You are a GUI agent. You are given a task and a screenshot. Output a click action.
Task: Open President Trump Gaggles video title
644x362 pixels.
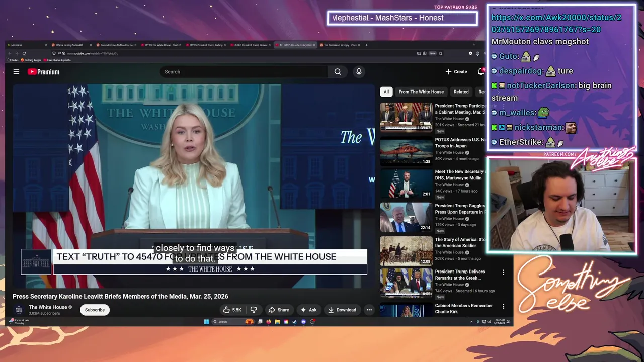pyautogui.click(x=460, y=209)
